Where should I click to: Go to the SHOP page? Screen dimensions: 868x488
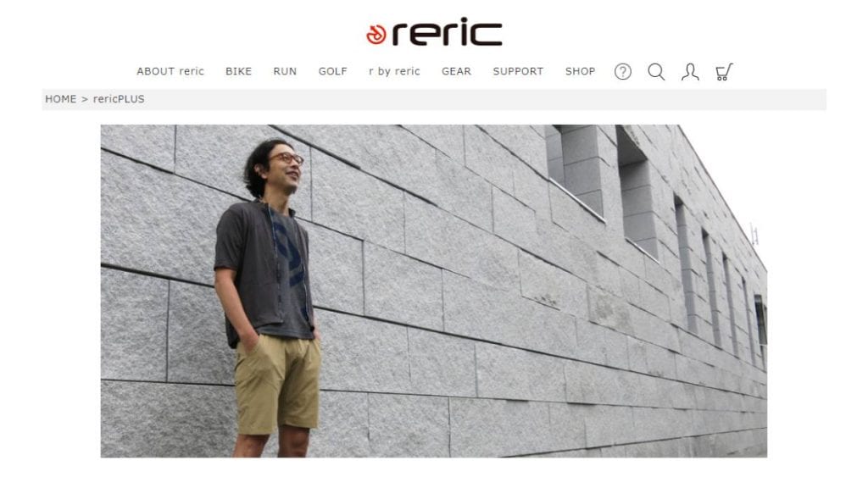(580, 71)
